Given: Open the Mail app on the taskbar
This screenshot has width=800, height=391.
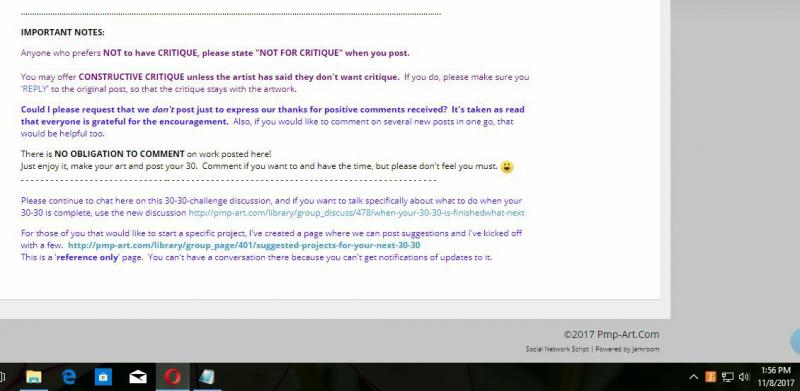Looking at the screenshot, I should 138,377.
